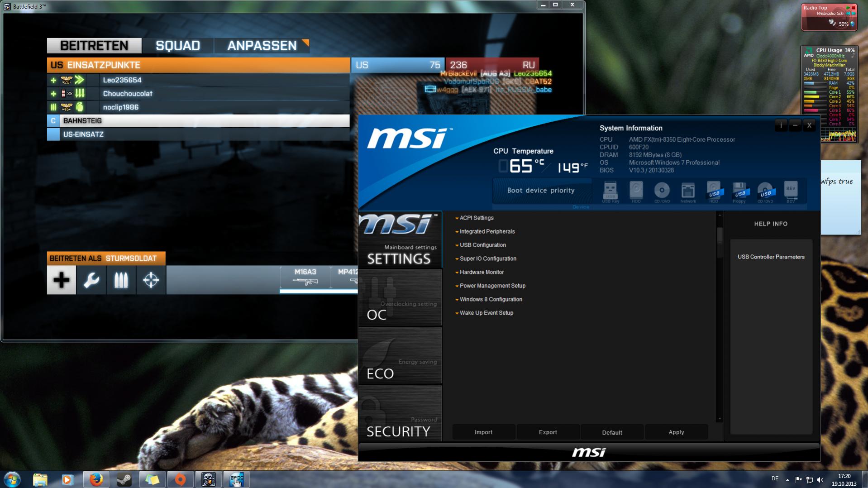Screen dimensions: 868x488
Task: Select US-EINSATZ spawn point
Action: [x=198, y=134]
